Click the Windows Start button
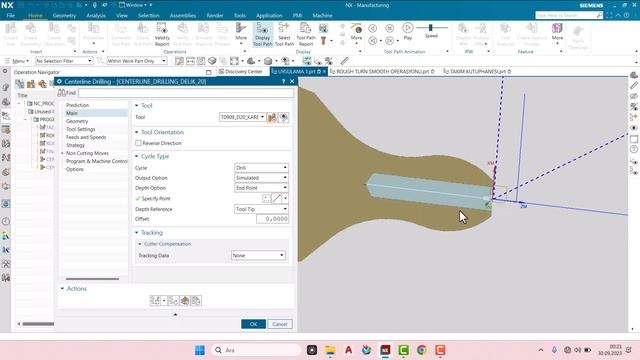 click(x=200, y=350)
